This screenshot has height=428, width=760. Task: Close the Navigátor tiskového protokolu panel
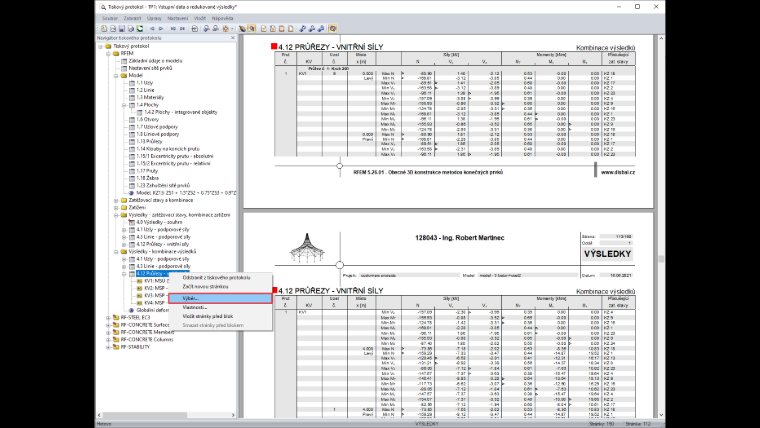233,37
